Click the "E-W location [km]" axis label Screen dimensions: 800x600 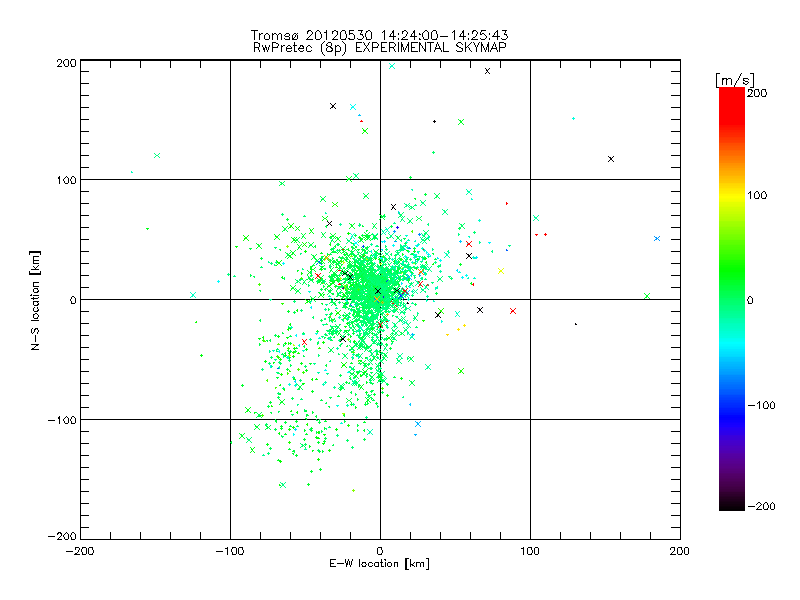click(379, 564)
